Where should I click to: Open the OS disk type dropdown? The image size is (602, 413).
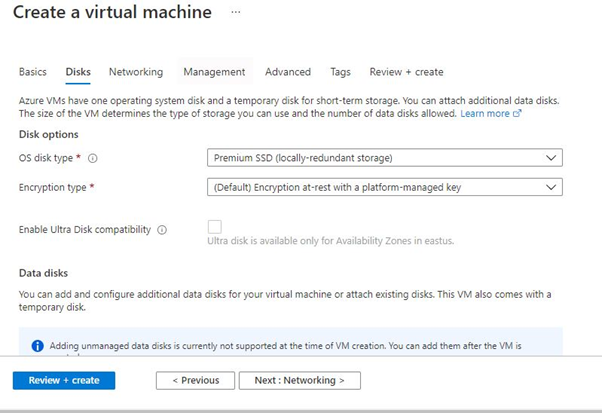pyautogui.click(x=384, y=157)
